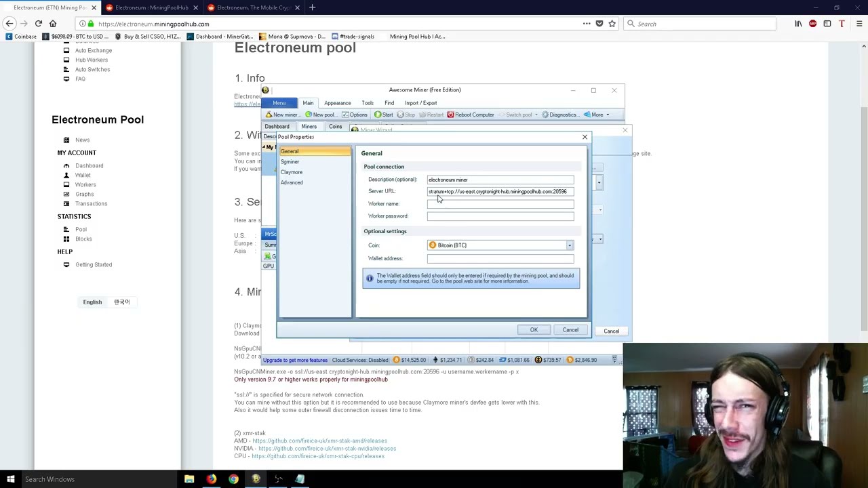This screenshot has height=488, width=868.
Task: Open the blue Menu tab in Awesome Miner
Action: click(x=279, y=103)
